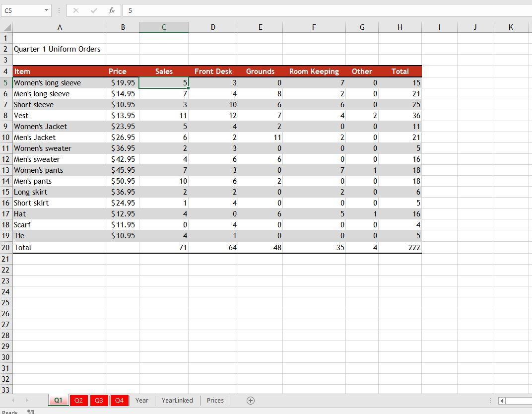
Task: Select the Total row header for row 20
Action: click(5, 247)
